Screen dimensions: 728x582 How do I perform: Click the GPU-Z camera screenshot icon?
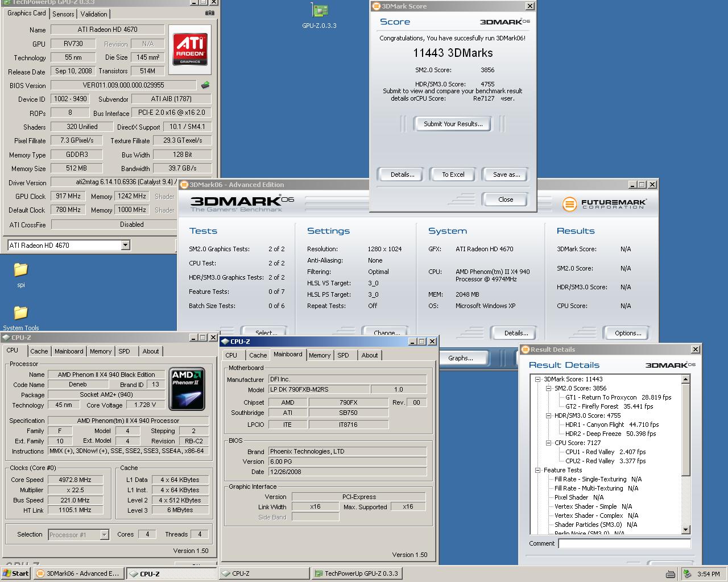pos(210,13)
